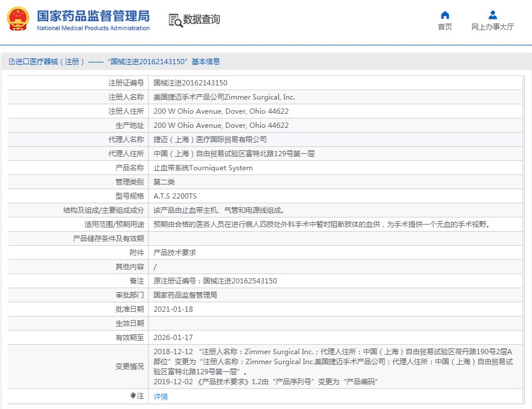The width and height of the screenshot is (532, 409).
Task: Click the 批准日期 row label
Action: (x=130, y=309)
